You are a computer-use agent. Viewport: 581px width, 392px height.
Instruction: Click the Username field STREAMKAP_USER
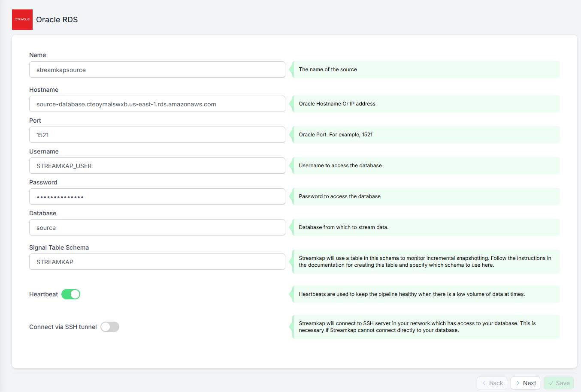click(x=157, y=166)
